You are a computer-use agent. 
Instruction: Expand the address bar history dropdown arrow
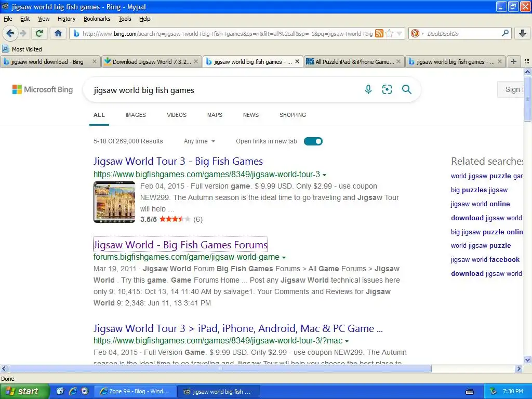click(400, 33)
